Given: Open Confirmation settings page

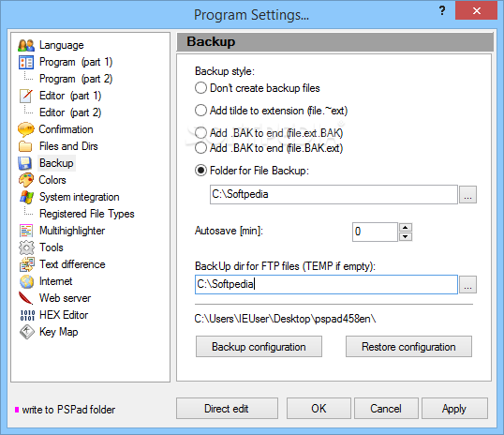Looking at the screenshot, I should (66, 129).
